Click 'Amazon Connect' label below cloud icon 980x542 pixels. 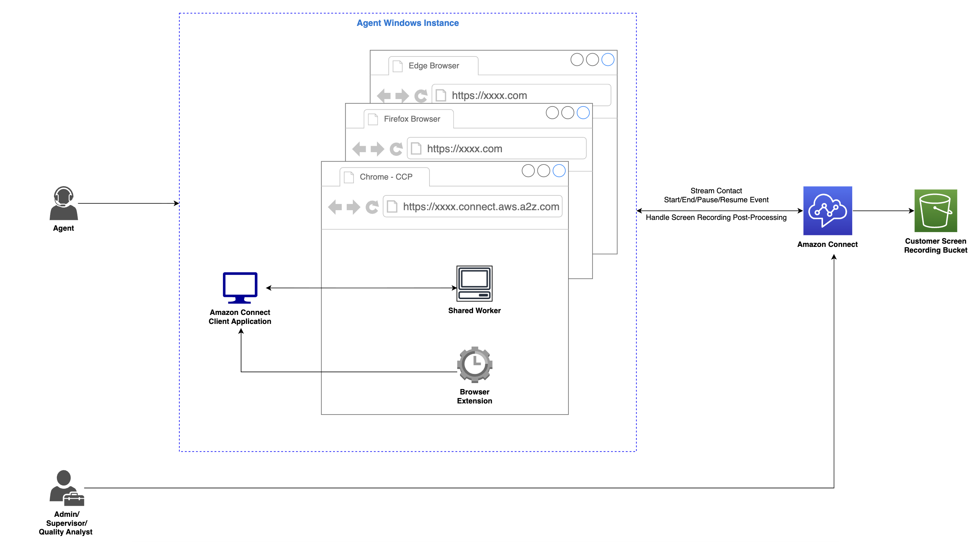point(827,244)
